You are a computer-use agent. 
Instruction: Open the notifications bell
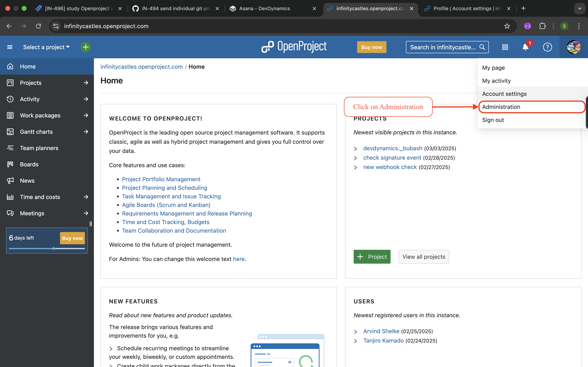(525, 47)
